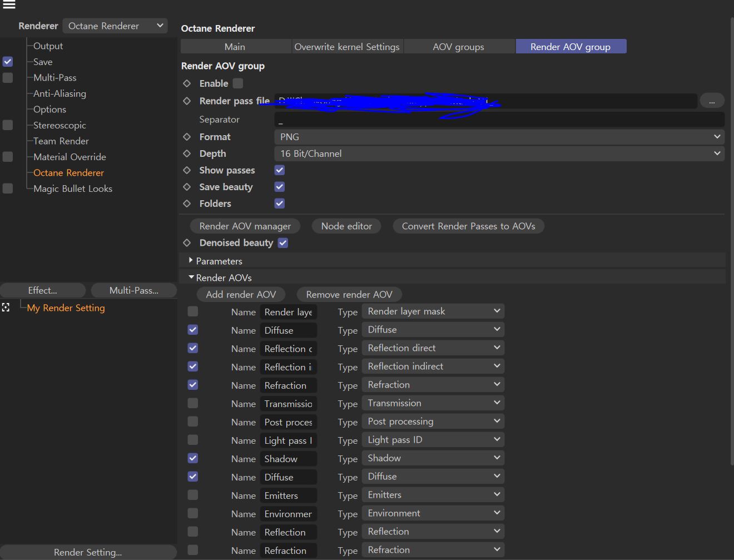
Task: Select Octane Renderer in settings tree
Action: [x=68, y=173]
